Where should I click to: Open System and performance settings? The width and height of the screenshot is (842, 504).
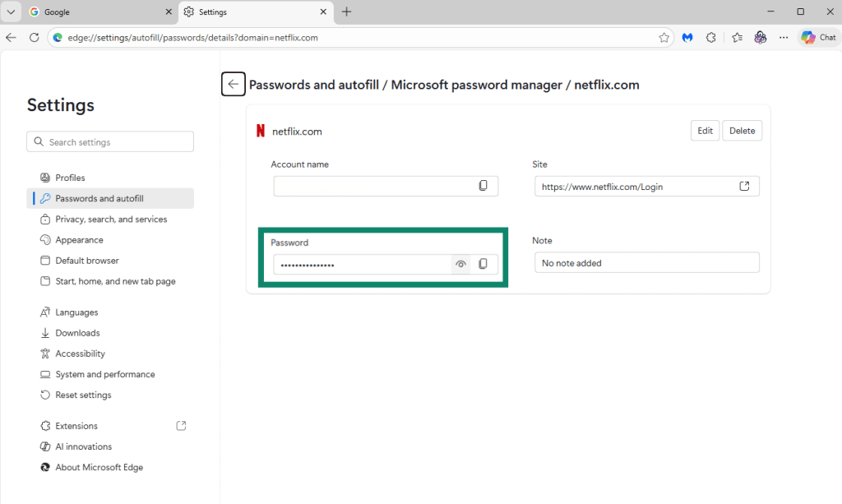(x=110, y=374)
